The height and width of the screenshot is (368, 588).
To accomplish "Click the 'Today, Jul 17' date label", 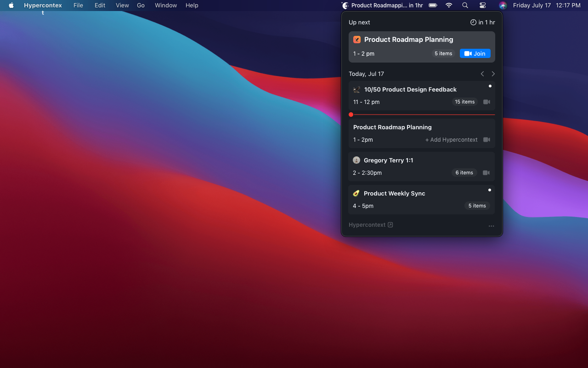I will pyautogui.click(x=366, y=74).
